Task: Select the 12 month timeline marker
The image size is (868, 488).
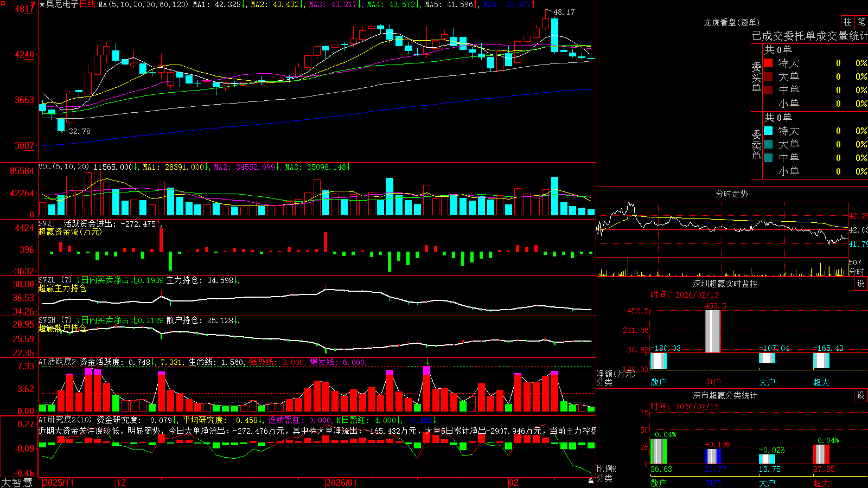Action: coord(121,483)
